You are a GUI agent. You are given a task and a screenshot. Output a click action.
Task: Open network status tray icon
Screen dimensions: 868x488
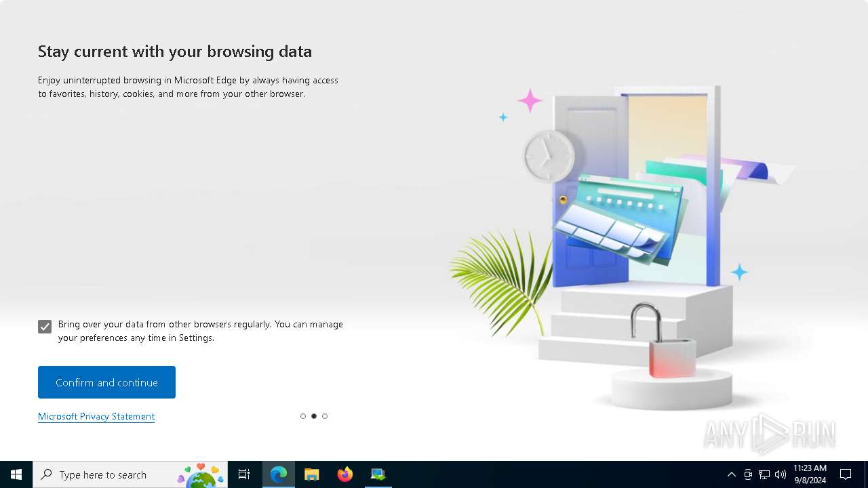[764, 474]
